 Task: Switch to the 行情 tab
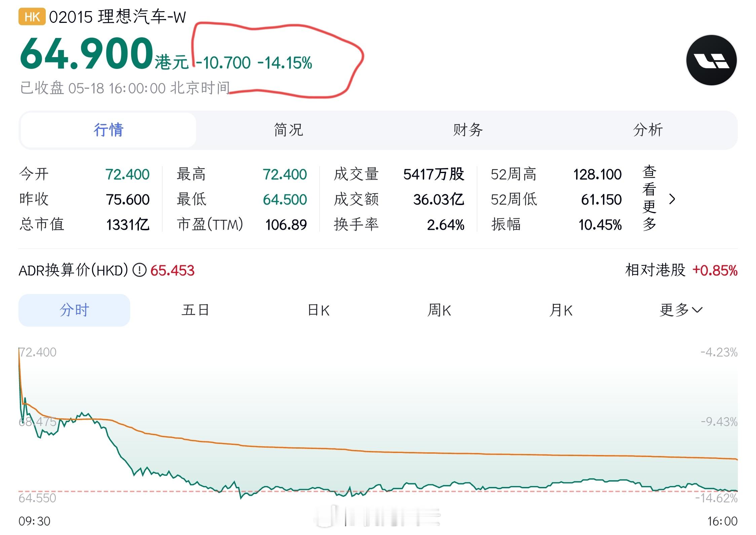coord(108,130)
